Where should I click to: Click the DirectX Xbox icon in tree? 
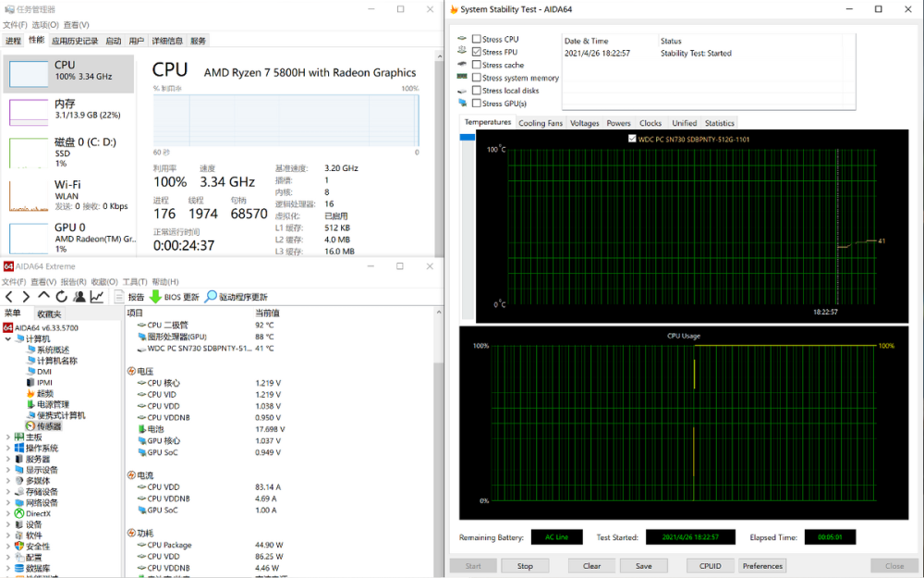pyautogui.click(x=18, y=513)
